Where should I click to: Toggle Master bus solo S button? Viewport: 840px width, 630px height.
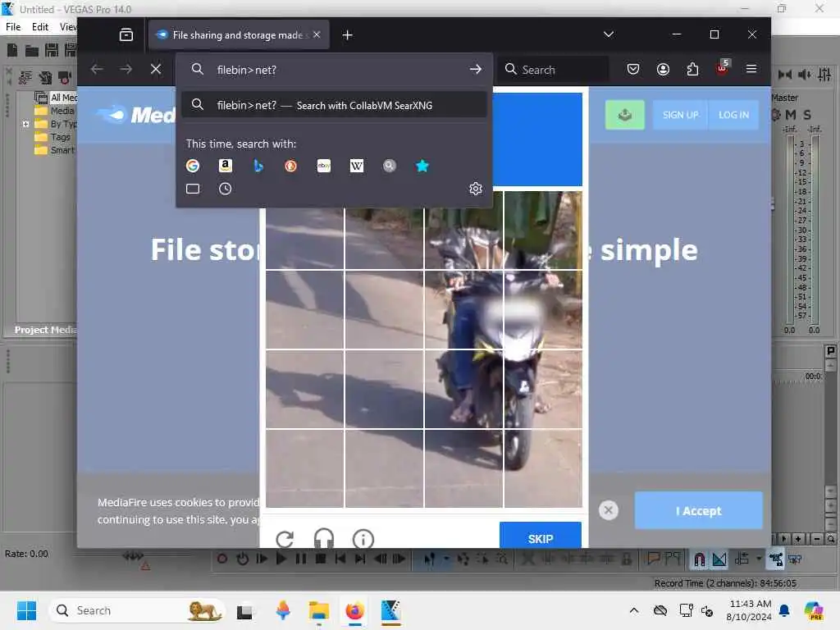click(807, 115)
